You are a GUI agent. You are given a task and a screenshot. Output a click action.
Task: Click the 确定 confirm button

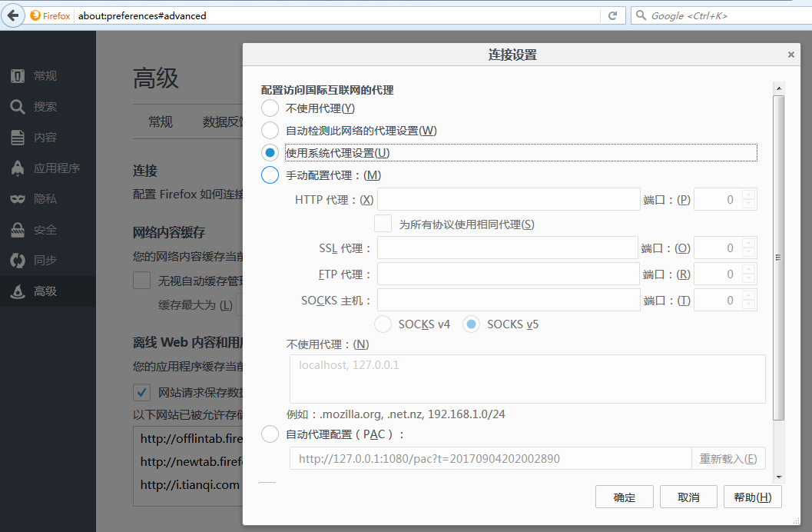[624, 497]
